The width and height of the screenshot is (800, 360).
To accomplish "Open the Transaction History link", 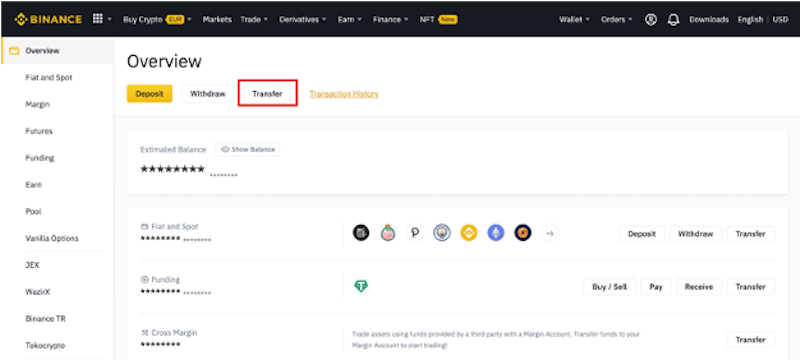I will click(344, 94).
